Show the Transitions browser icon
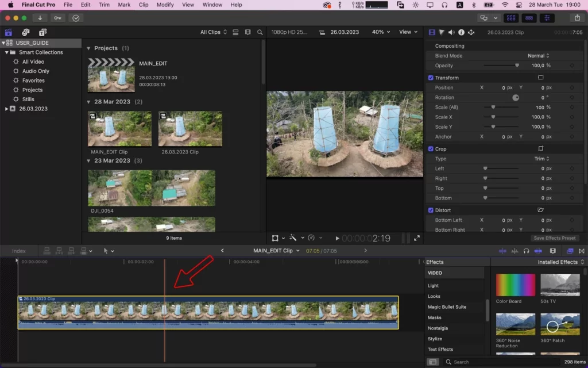The width and height of the screenshot is (588, 368). click(582, 251)
